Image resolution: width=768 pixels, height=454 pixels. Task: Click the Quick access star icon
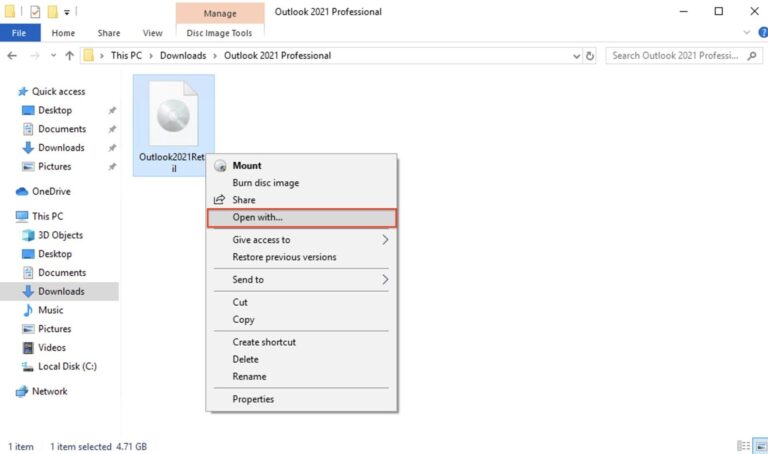click(23, 92)
